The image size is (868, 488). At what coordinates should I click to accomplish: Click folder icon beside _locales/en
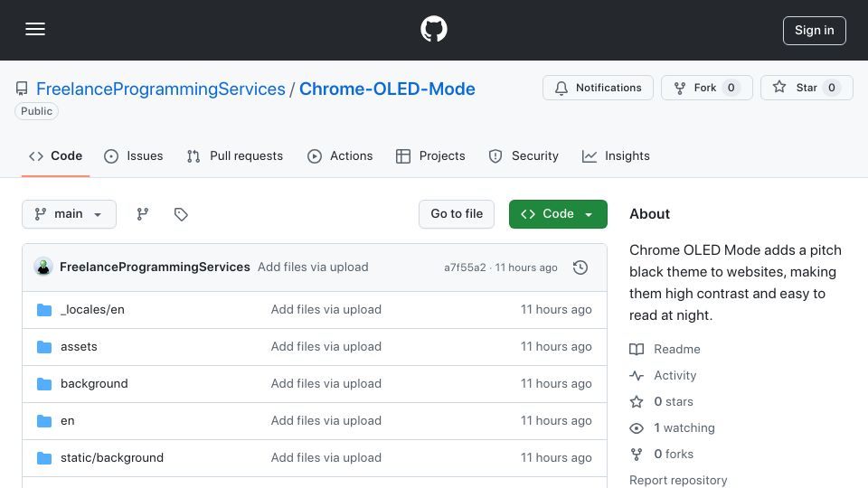tap(44, 310)
